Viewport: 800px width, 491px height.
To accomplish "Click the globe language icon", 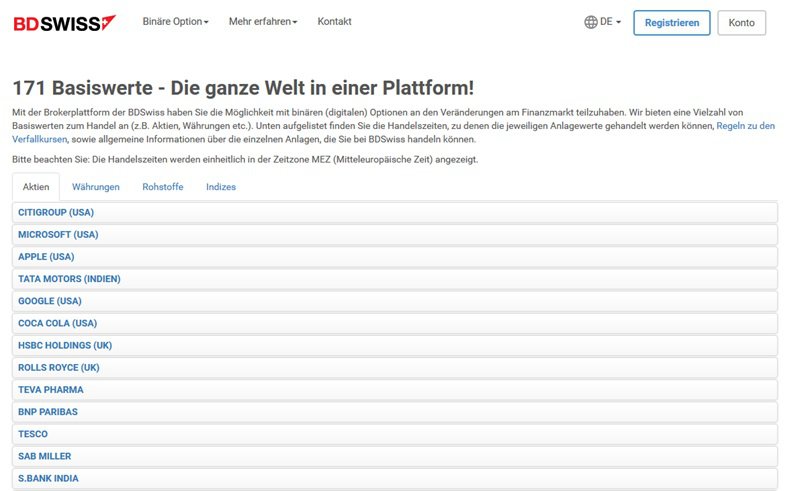I will coord(591,22).
